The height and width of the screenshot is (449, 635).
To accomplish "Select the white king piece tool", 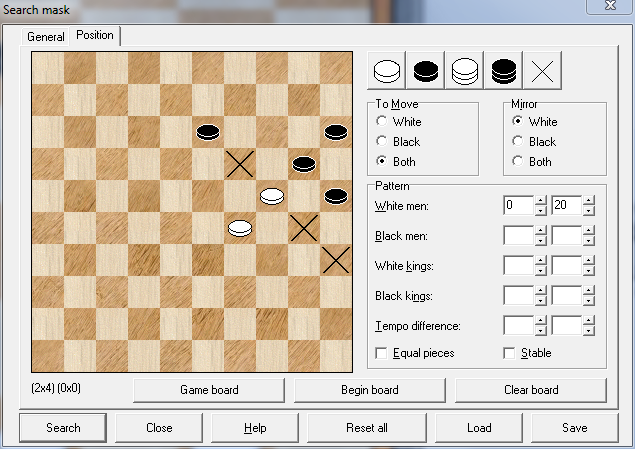I will click(465, 71).
